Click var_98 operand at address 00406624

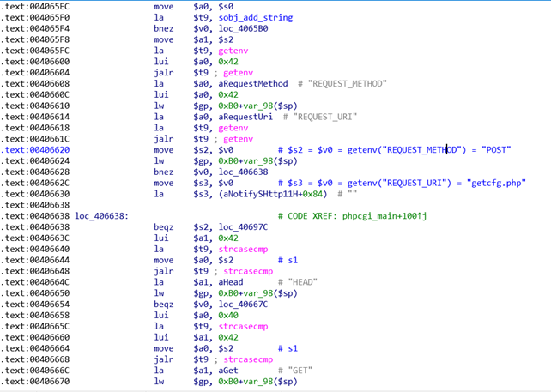tap(260, 161)
